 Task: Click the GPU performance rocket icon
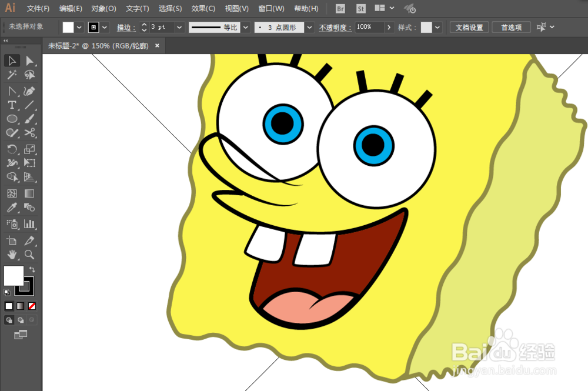point(410,9)
